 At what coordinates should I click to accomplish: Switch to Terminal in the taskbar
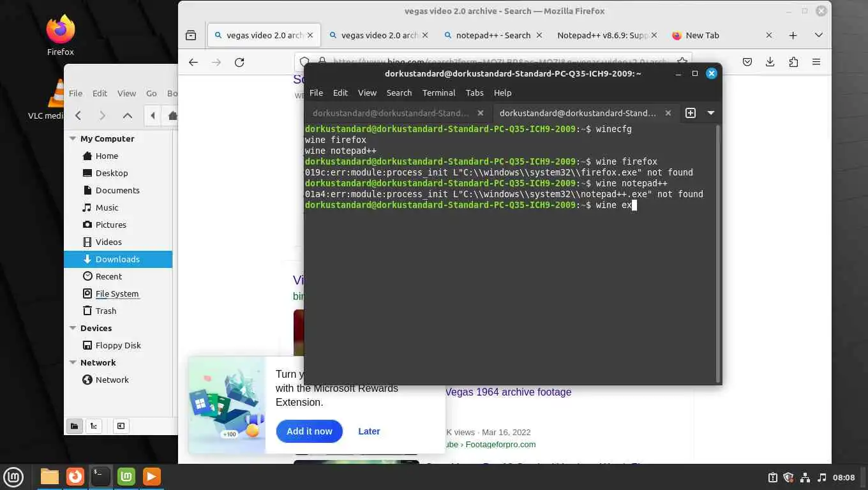click(101, 477)
